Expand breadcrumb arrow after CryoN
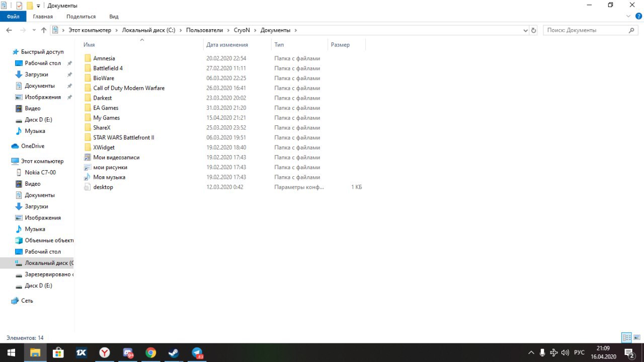 tap(256, 30)
